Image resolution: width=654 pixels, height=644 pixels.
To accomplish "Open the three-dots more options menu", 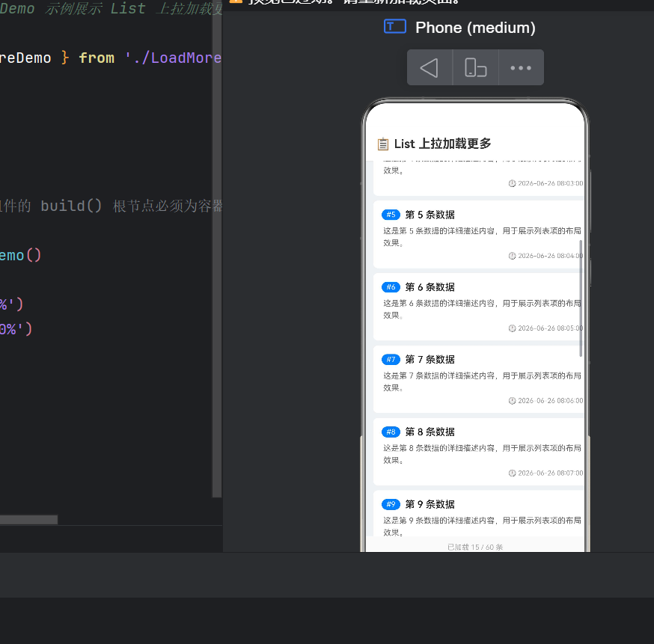I will coord(521,67).
